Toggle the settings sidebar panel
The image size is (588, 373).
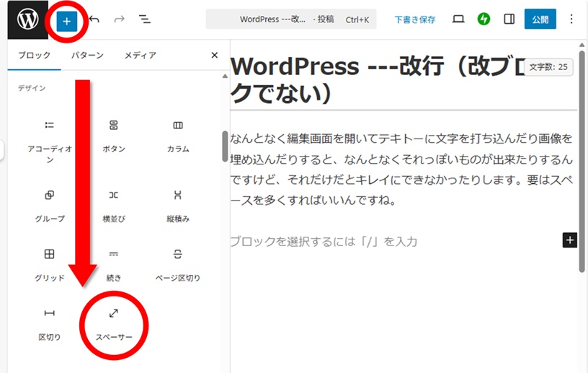[509, 19]
